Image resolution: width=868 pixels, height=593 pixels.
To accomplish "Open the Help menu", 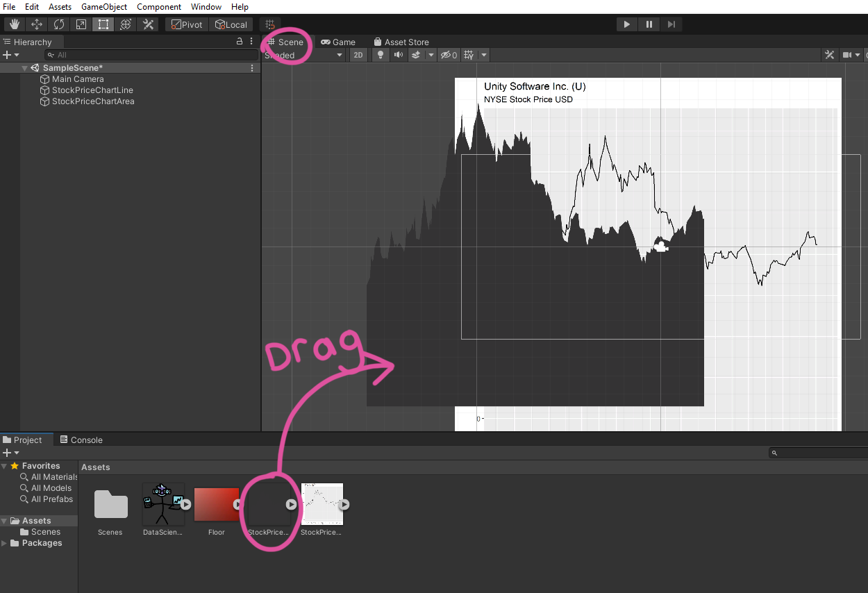I will (240, 6).
